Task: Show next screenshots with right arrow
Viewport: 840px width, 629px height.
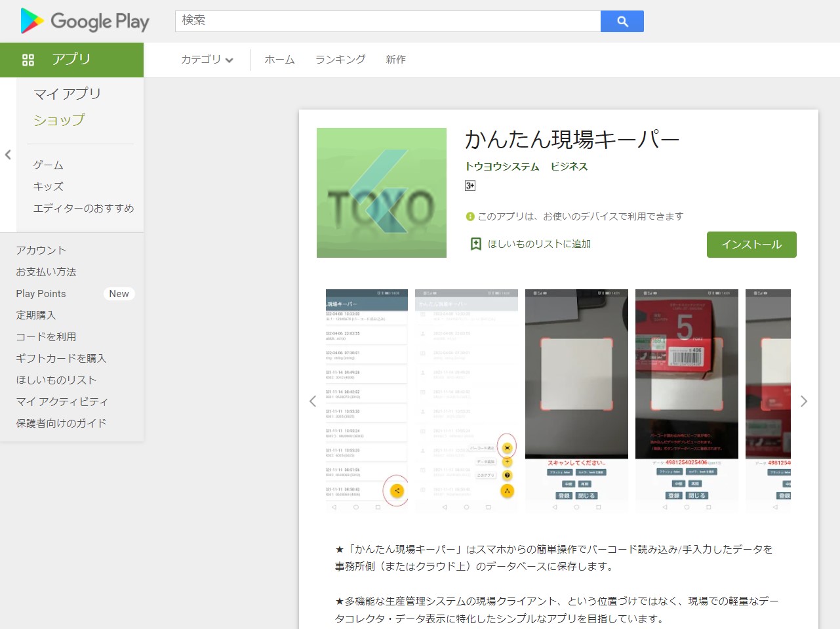Action: tap(804, 401)
